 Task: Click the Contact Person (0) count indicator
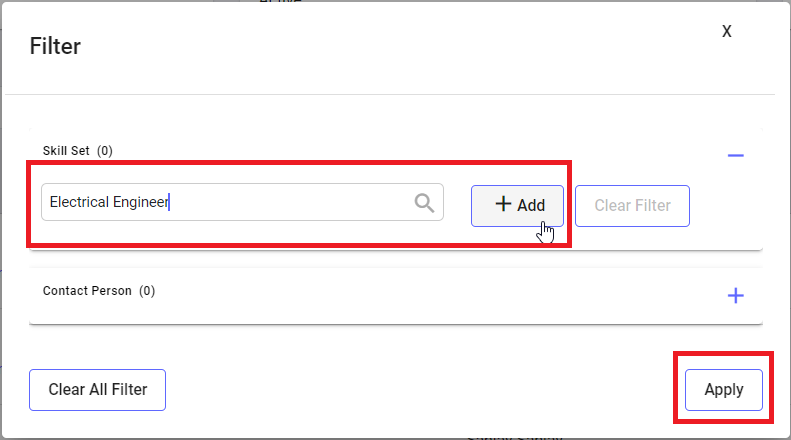click(x=147, y=291)
